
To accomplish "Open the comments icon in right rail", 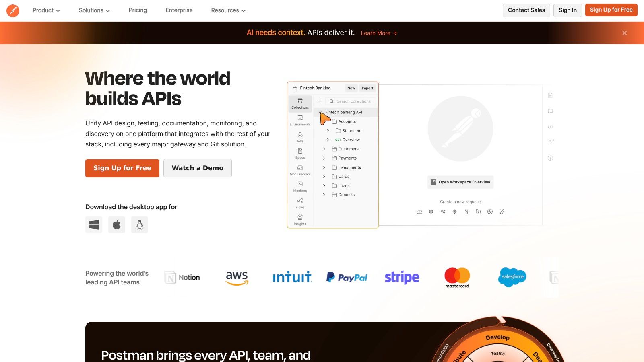I will coord(550,111).
